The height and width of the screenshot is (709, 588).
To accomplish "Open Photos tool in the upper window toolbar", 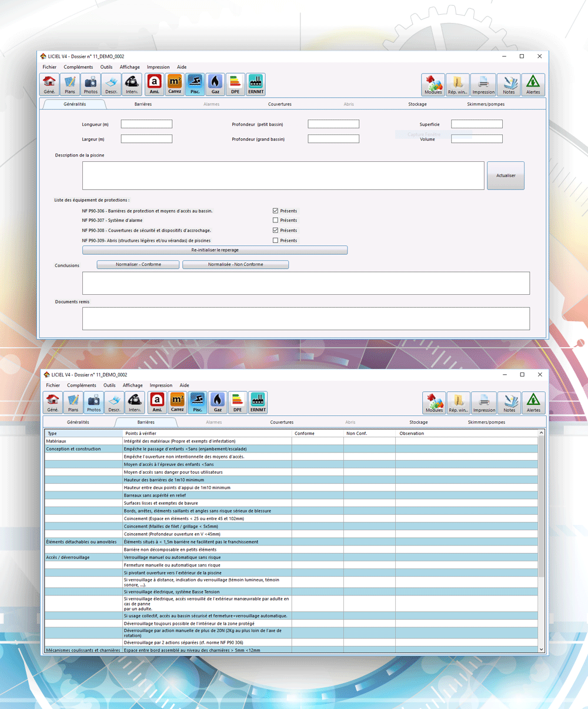I will tap(91, 85).
